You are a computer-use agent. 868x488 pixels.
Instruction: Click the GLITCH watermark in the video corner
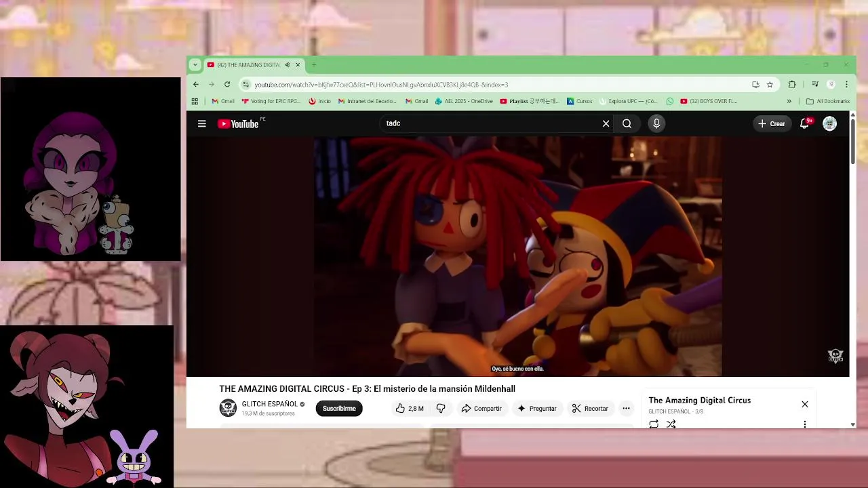[835, 355]
